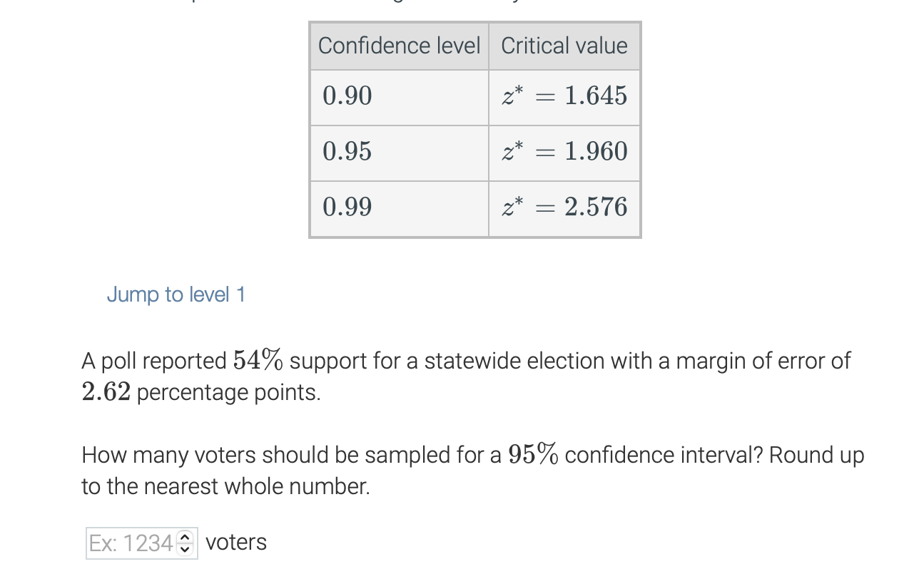Select the z* = 2.576 critical value

point(566,207)
